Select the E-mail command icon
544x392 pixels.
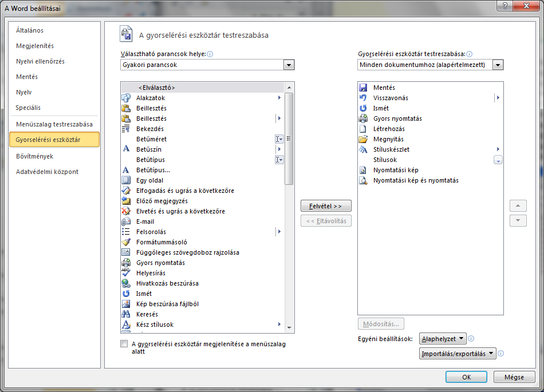tap(126, 221)
